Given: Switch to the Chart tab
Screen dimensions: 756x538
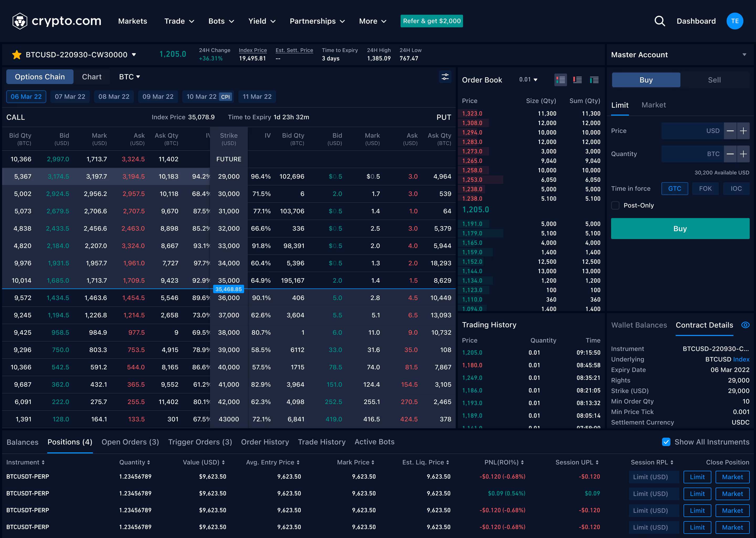Looking at the screenshot, I should pyautogui.click(x=92, y=77).
